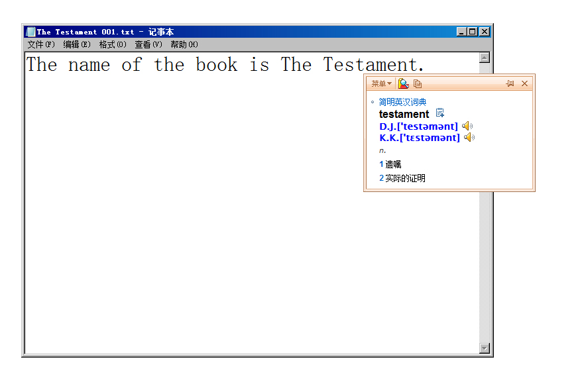Play the D.J. pronunciation audio

pos(467,126)
